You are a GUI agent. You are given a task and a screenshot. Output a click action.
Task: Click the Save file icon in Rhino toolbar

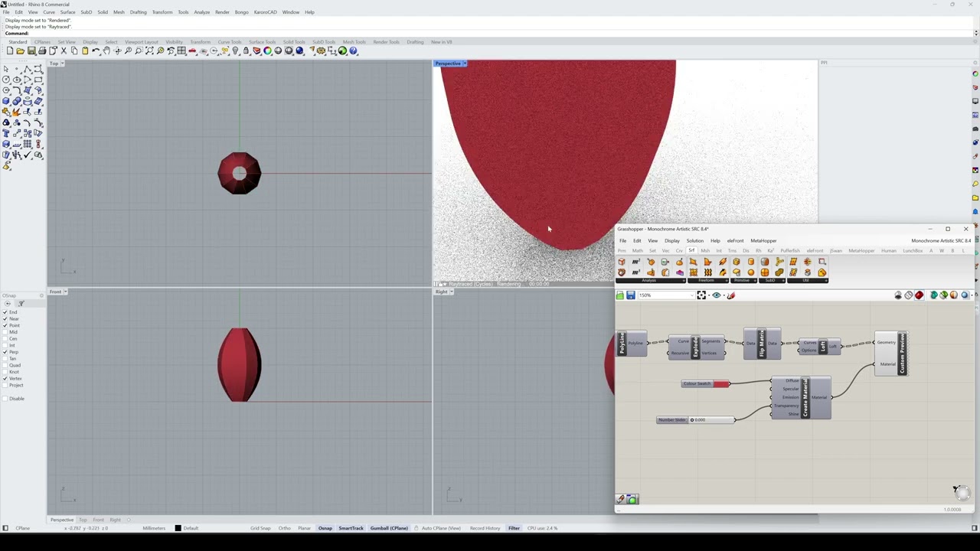[31, 51]
